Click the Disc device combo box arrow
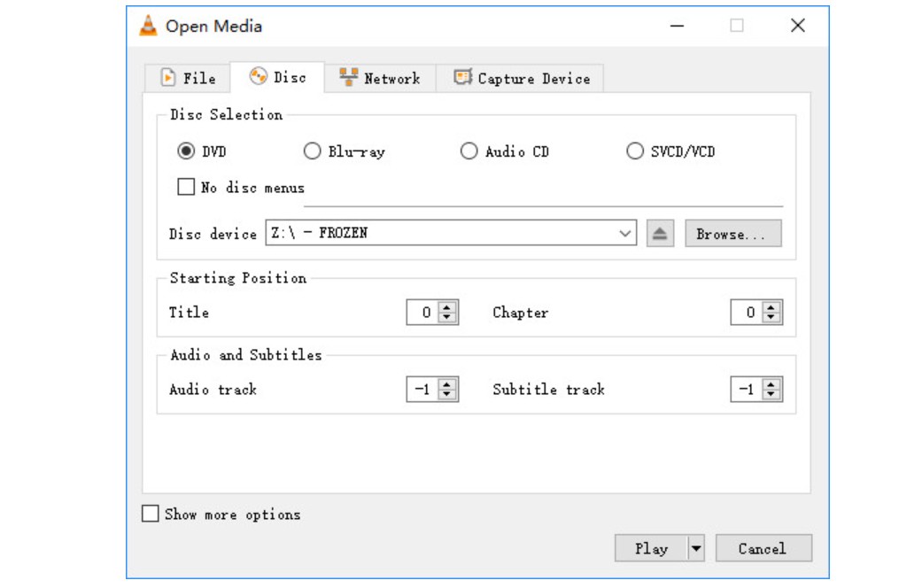This screenshot has height=588, width=922. point(626,233)
